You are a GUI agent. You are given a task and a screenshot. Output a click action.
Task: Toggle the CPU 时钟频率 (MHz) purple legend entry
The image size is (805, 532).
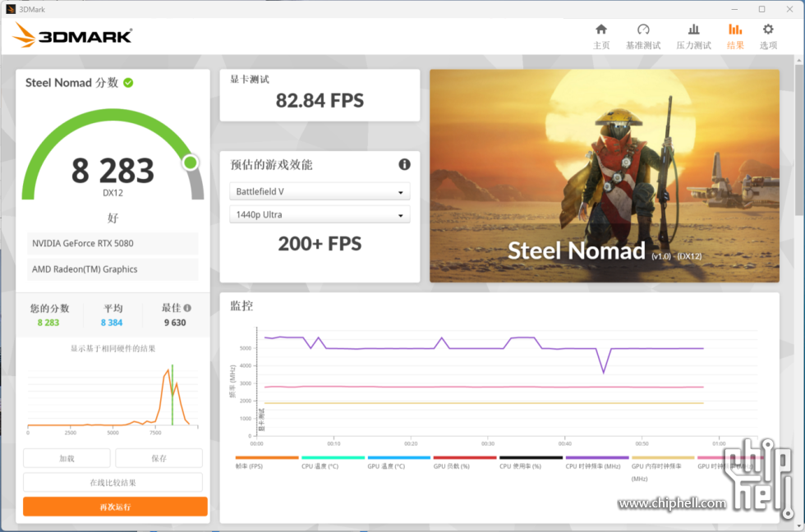[597, 462]
